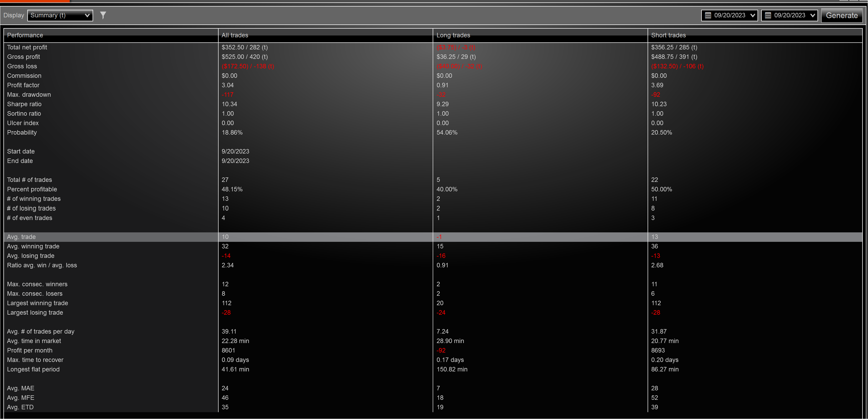Click the Max. drawdown row label
868x419 pixels.
29,95
